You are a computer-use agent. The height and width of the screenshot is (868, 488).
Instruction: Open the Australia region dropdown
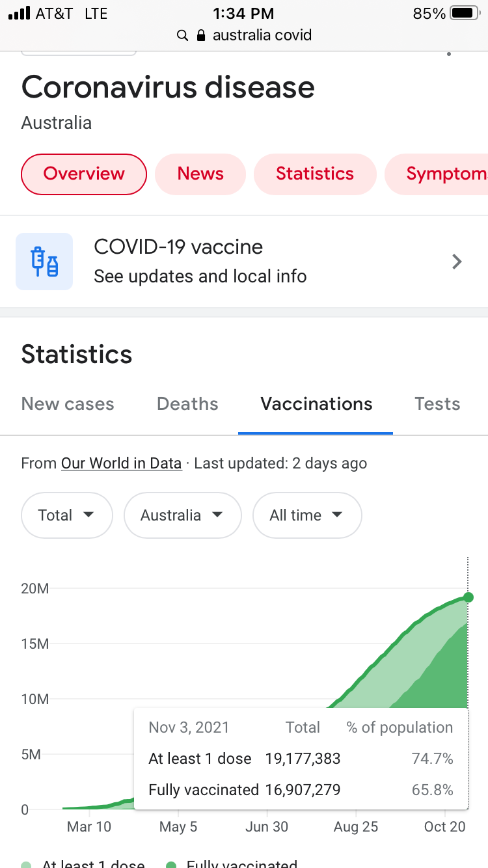(182, 515)
